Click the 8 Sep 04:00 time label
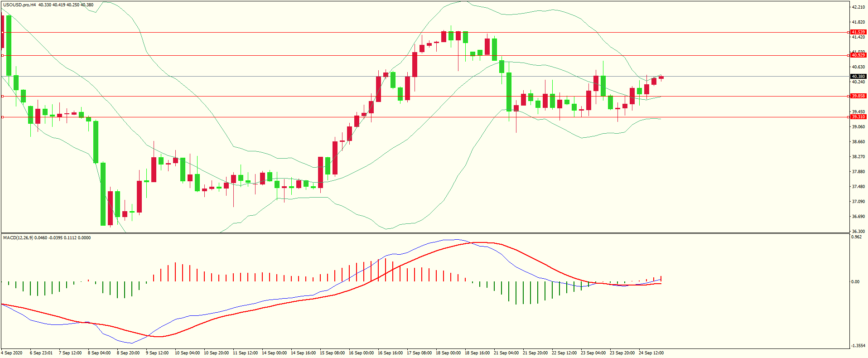Screen dimensions: 868x358 [x=99, y=353]
